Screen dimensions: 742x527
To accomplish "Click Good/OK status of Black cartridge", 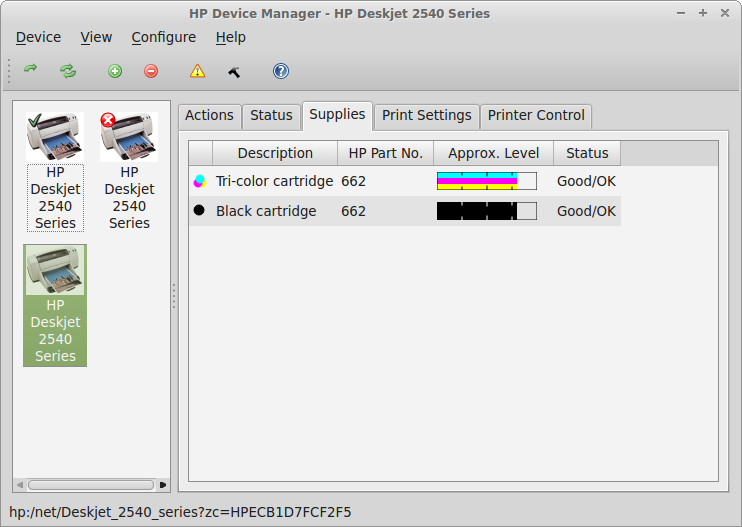I will point(586,211).
